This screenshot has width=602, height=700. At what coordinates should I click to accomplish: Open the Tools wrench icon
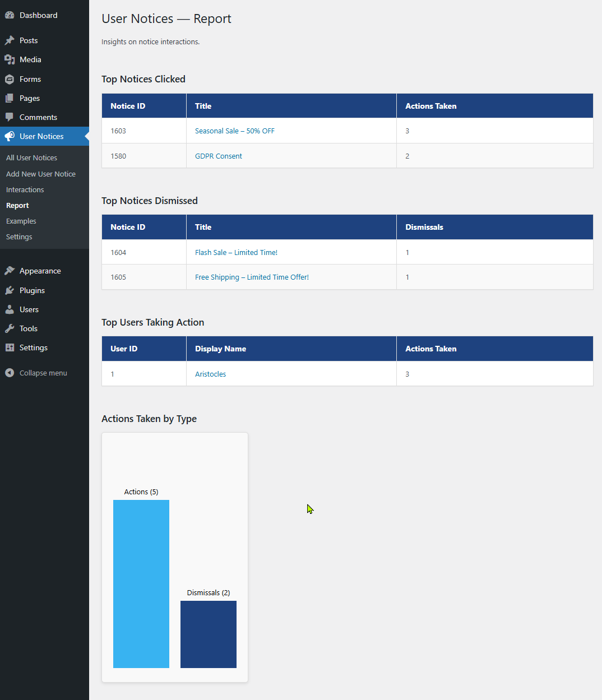(10, 328)
